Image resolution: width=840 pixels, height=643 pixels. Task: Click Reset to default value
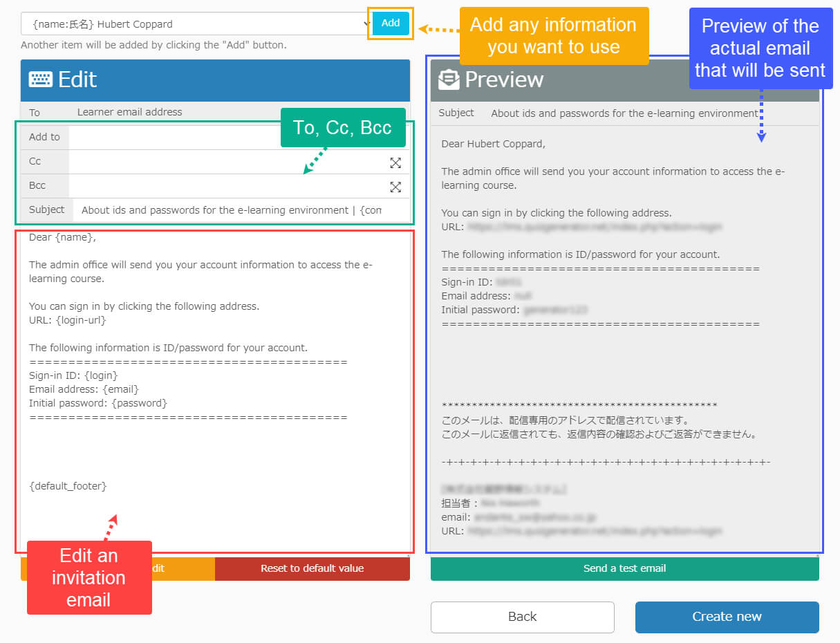click(x=312, y=568)
